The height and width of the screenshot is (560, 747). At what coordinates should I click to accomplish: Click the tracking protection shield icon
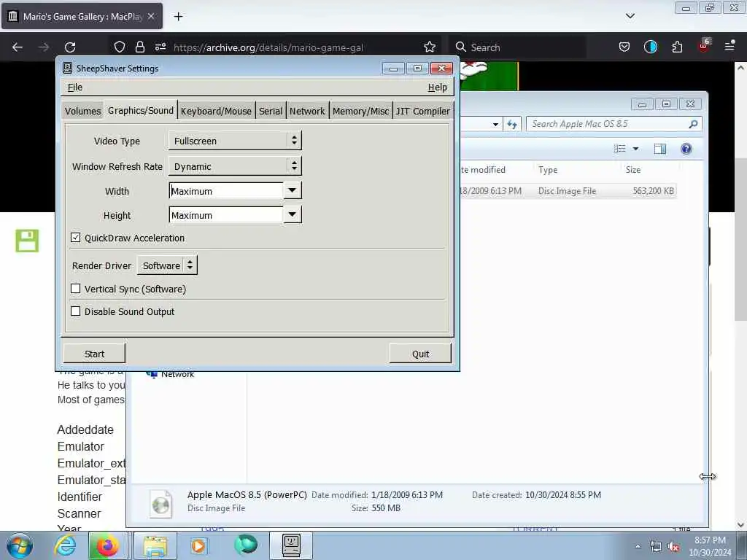(120, 47)
